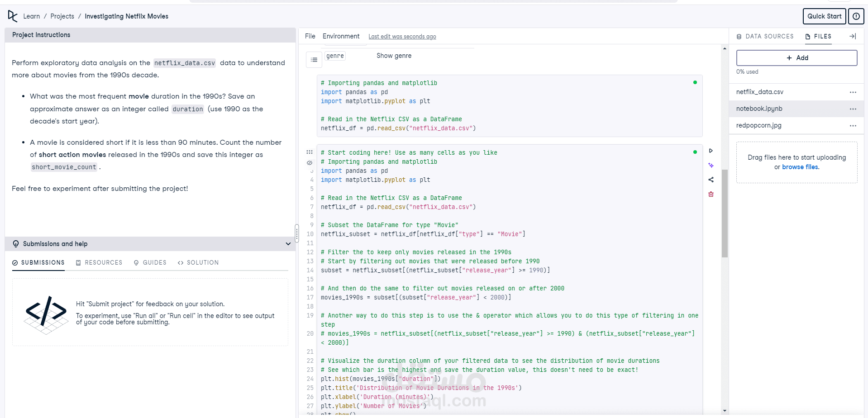The height and width of the screenshot is (418, 868).
Task: Open the table of contents list icon
Action: point(314,60)
